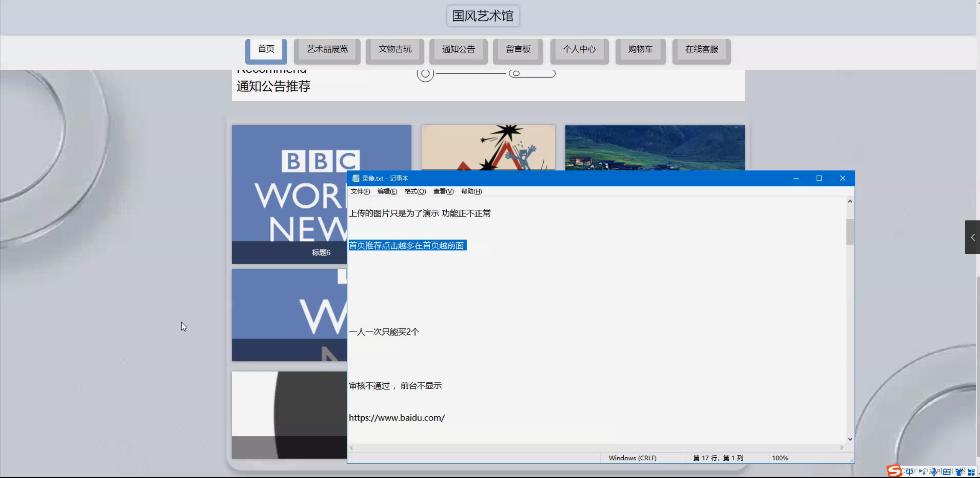Screen dimensions: 980x478
Task: Open the BBC World News 标题6 thumbnail
Action: (x=289, y=192)
